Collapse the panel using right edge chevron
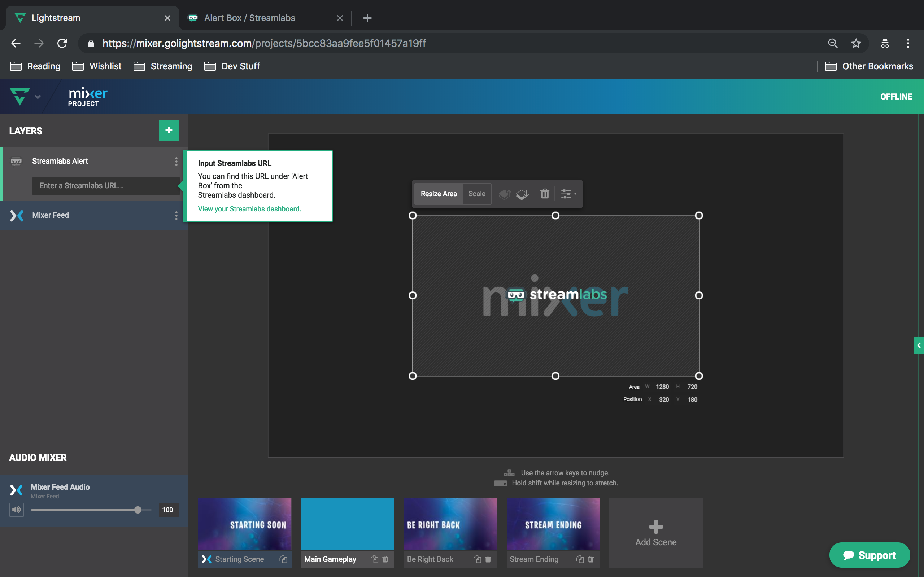 click(919, 345)
